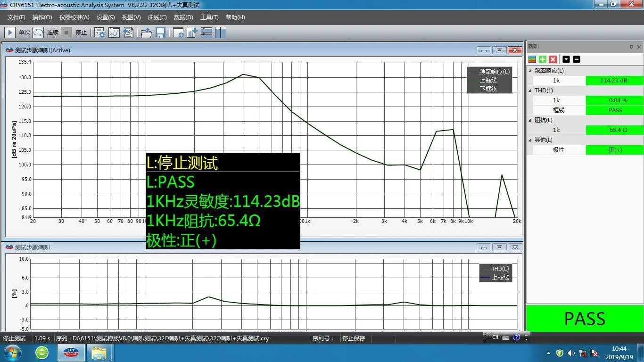Click the curve graph window toolbar icon
This screenshot has height=362, width=644.
[x=114, y=33]
